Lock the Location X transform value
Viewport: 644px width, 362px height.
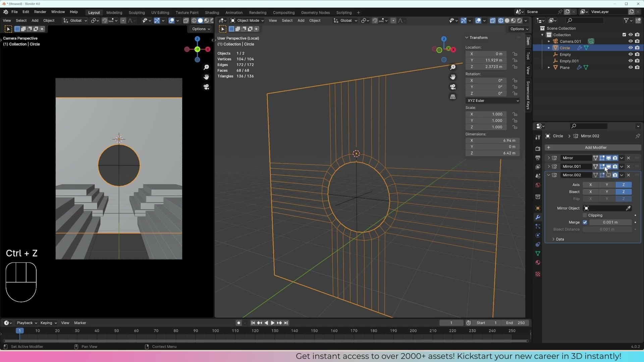point(515,54)
